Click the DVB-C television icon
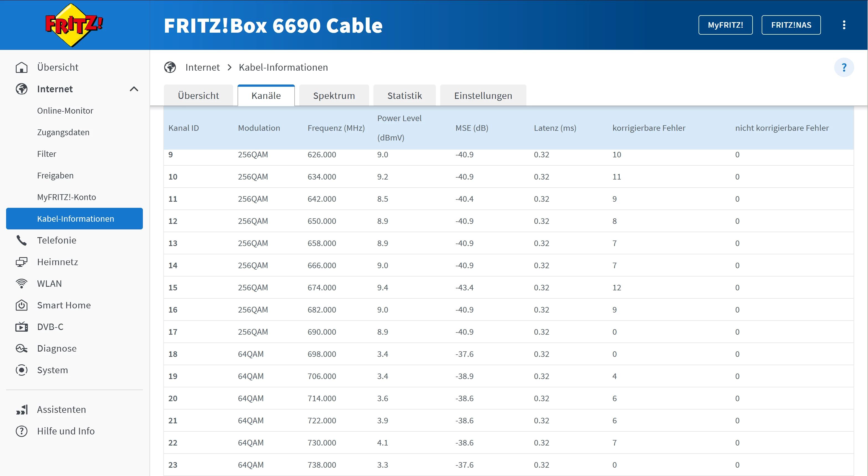This screenshot has height=476, width=868. coord(22,327)
